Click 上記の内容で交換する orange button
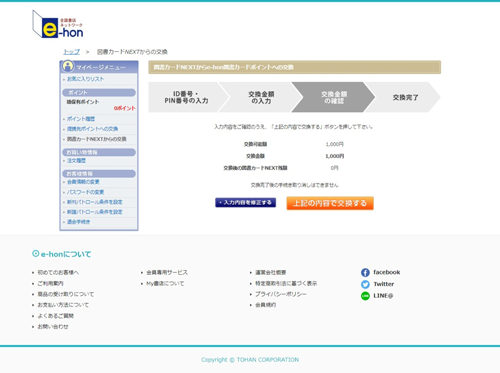The height and width of the screenshot is (373, 500). tap(330, 203)
